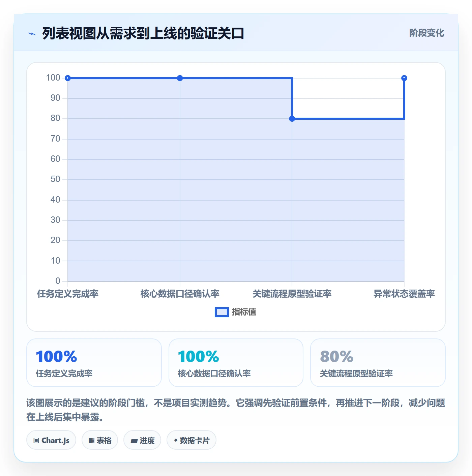
Task: Click the y-axis tick 10
Action: tap(55, 261)
